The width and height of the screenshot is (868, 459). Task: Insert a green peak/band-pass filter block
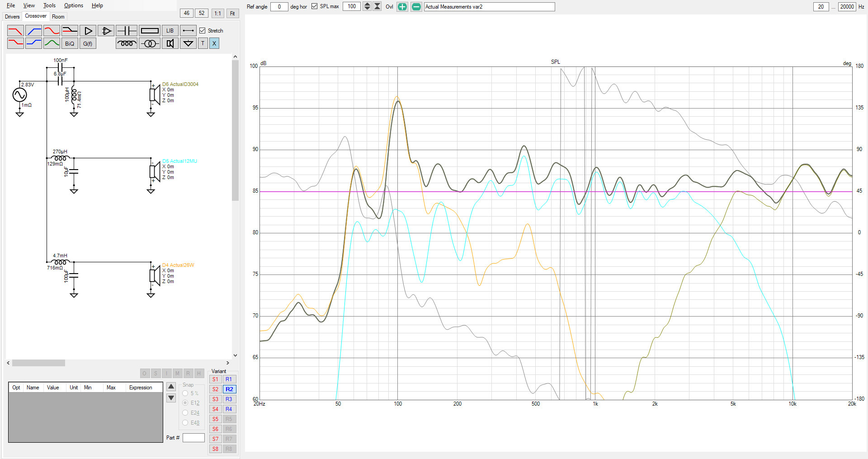52,43
